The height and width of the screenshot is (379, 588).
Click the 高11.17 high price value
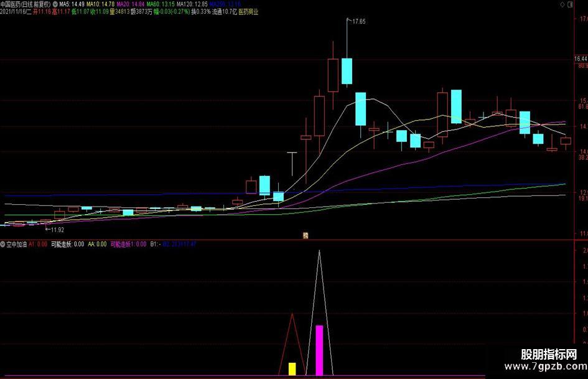click(61, 12)
